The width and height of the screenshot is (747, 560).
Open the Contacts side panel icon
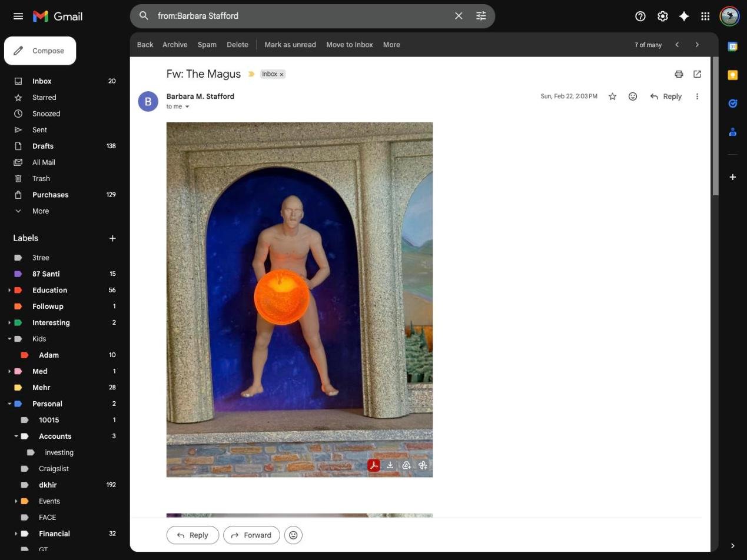(732, 132)
